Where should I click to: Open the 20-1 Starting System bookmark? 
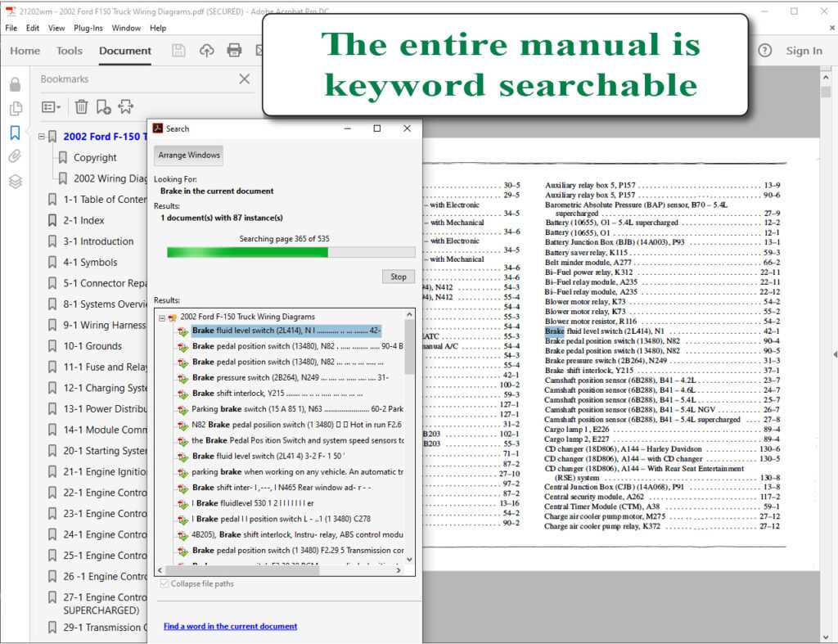tap(105, 451)
